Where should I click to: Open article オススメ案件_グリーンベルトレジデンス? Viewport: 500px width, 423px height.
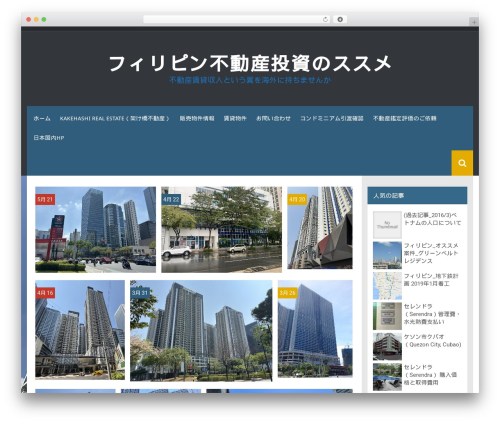431,253
